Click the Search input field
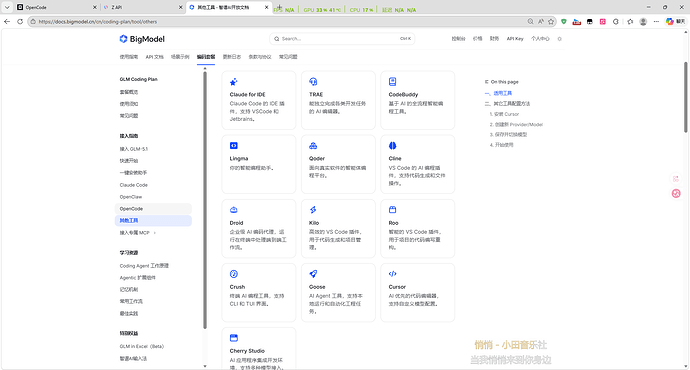This screenshot has height=370, width=690. (342, 39)
